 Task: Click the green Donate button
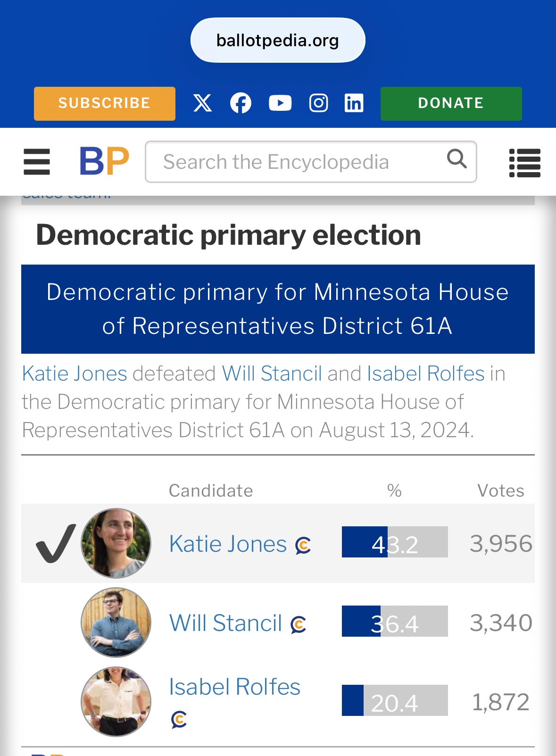pyautogui.click(x=451, y=103)
